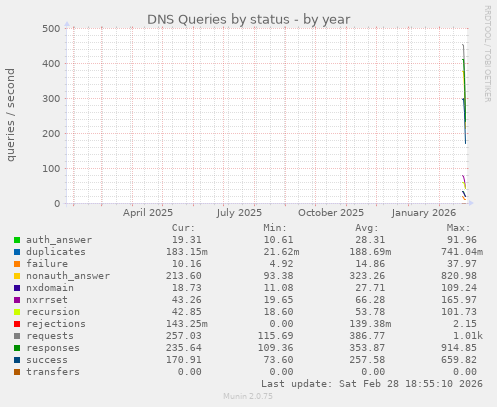Select the transfers legend label
The height and width of the screenshot is (407, 497).
click(x=53, y=372)
